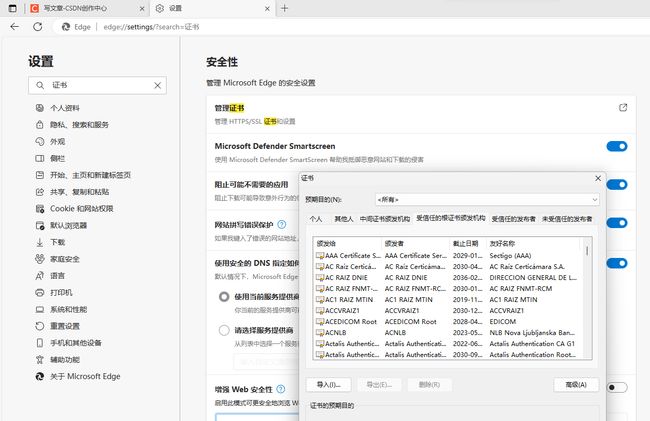
Task: Click certificate list vertical scrollbar thumb
Action: 587,251
